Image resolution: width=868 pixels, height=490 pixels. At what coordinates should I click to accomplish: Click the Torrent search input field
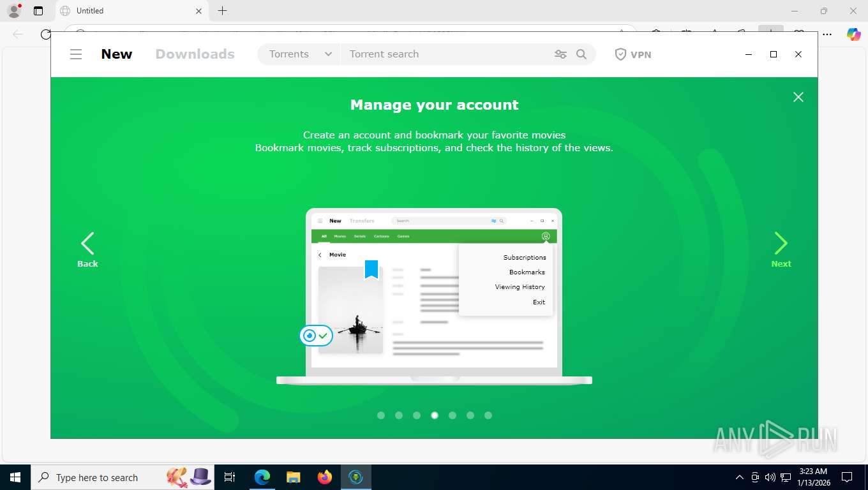point(447,54)
